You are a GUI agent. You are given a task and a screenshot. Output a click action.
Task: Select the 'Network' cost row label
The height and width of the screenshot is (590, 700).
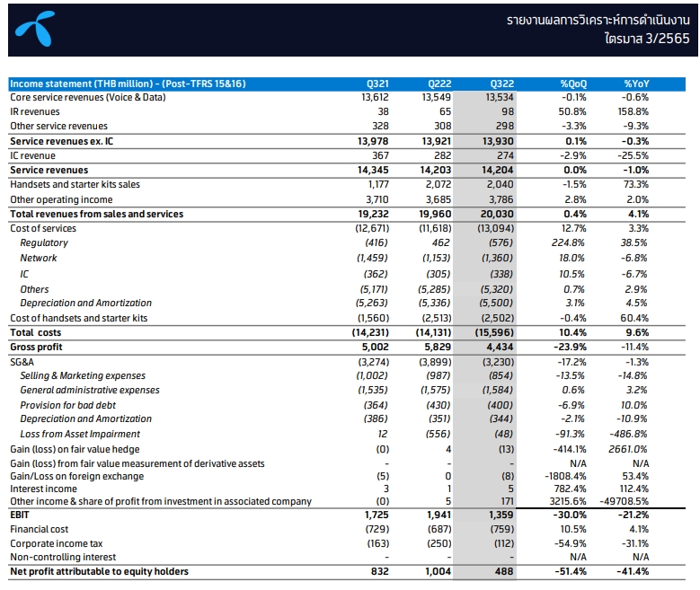click(39, 258)
